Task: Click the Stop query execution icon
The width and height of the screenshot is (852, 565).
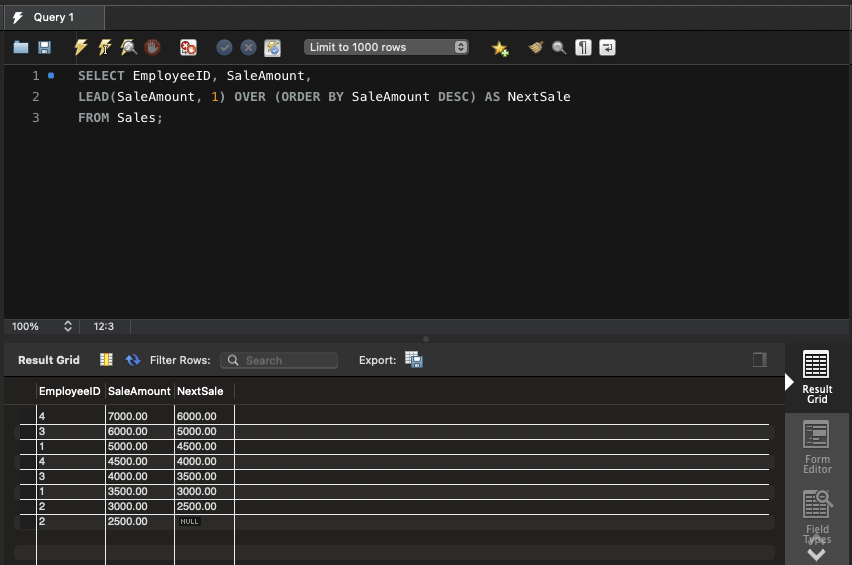Action: (153, 47)
